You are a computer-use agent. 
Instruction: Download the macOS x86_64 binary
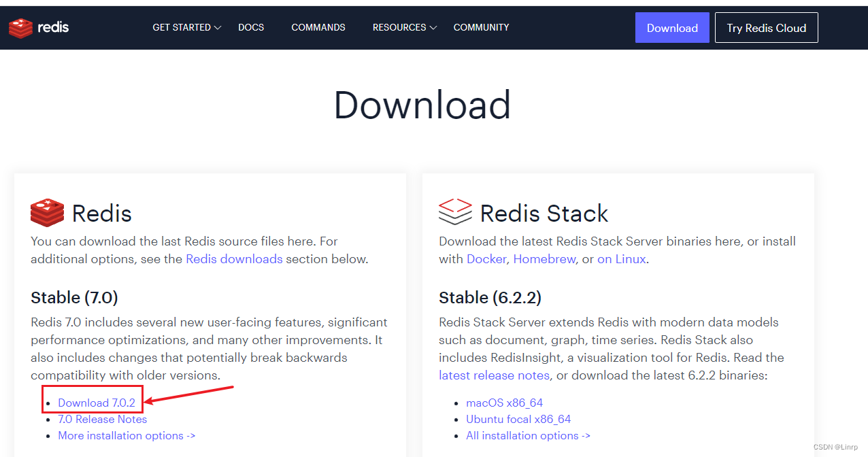pos(505,402)
